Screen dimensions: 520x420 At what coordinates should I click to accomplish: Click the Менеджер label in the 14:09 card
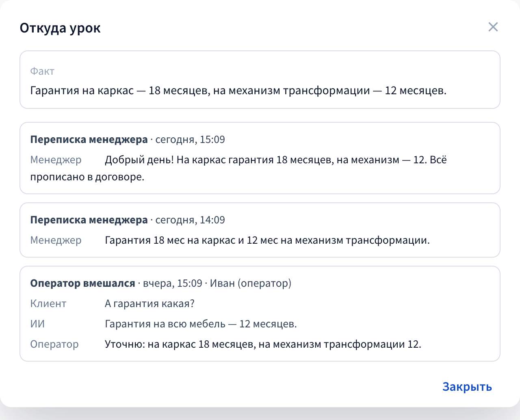click(x=56, y=240)
